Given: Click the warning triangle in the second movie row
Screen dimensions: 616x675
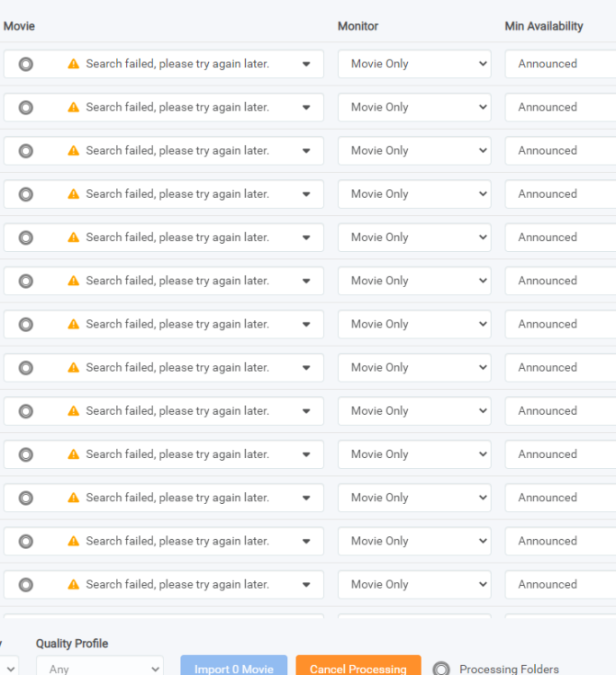Looking at the screenshot, I should coord(74,107).
